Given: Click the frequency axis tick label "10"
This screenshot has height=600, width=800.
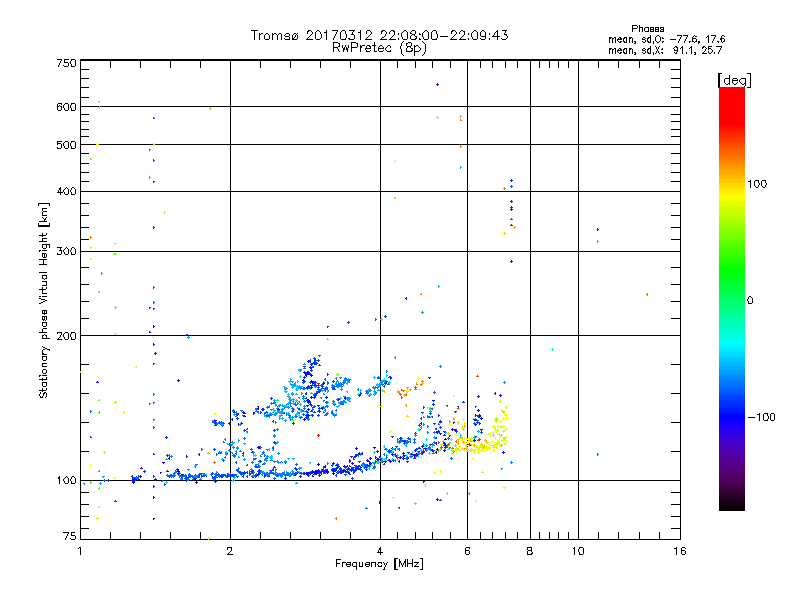Looking at the screenshot, I should pyautogui.click(x=578, y=551).
